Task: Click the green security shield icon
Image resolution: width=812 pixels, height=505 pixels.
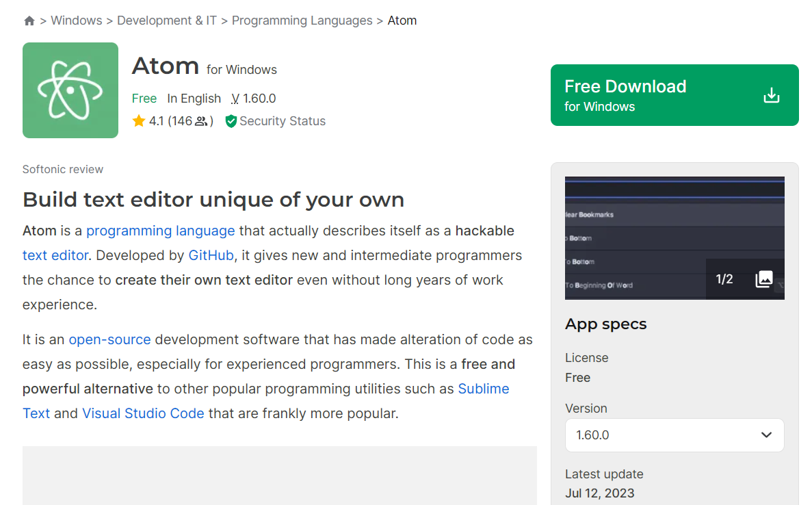Action: pyautogui.click(x=231, y=121)
